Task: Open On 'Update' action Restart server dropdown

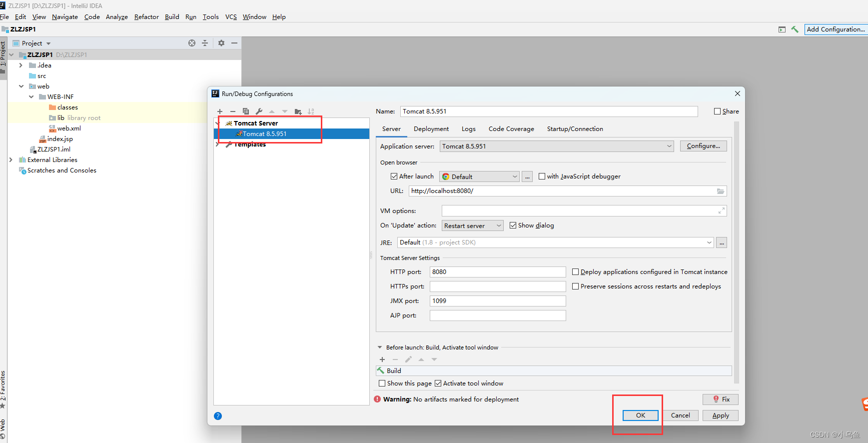Action: tap(472, 225)
